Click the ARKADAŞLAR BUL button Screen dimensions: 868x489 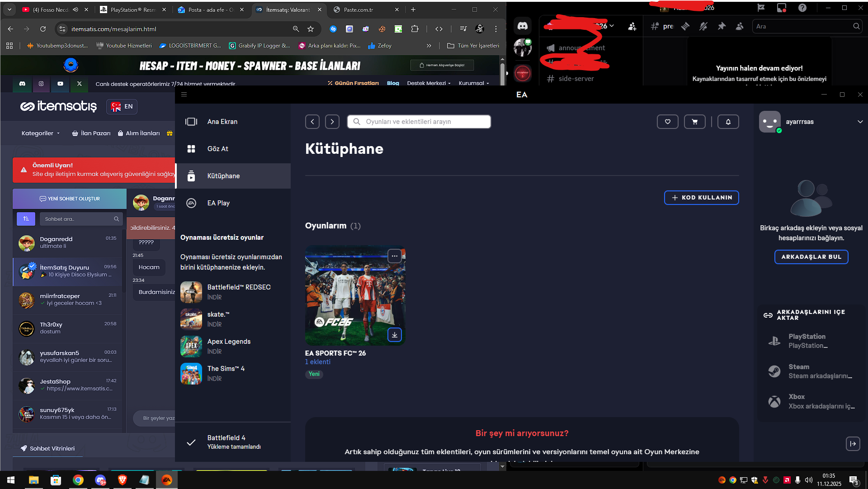(811, 257)
